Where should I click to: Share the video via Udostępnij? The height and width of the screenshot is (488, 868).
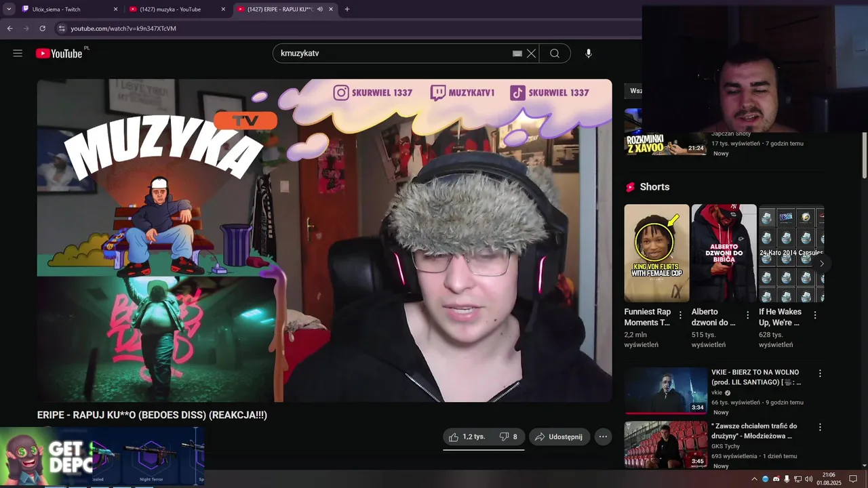559,437
